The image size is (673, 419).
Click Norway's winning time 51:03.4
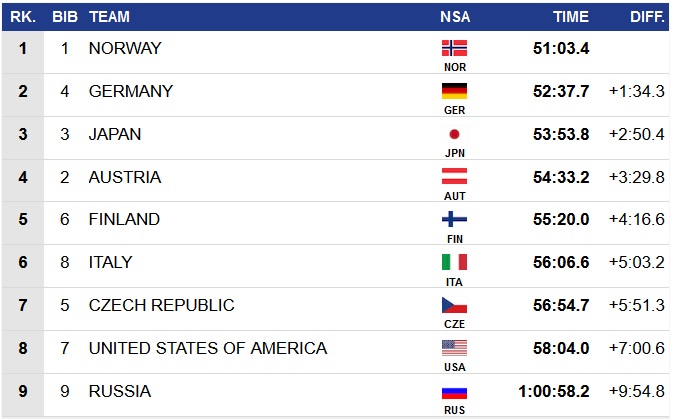pos(564,48)
